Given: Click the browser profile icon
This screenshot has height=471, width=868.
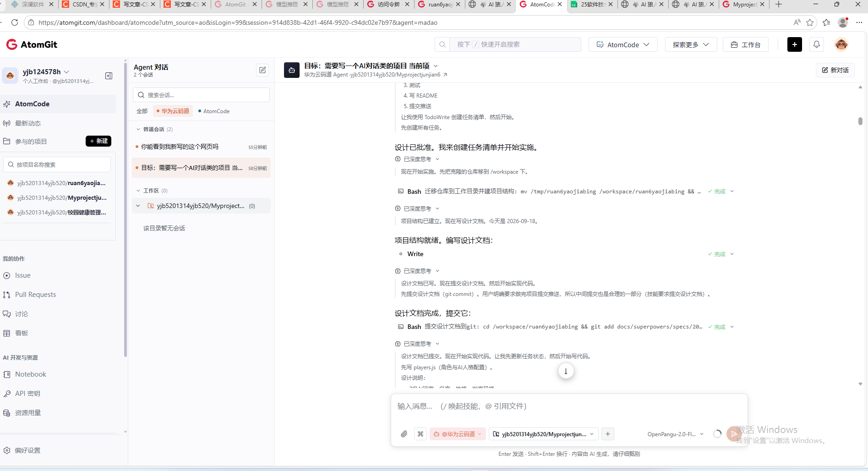Looking at the screenshot, I should pyautogui.click(x=843, y=22).
